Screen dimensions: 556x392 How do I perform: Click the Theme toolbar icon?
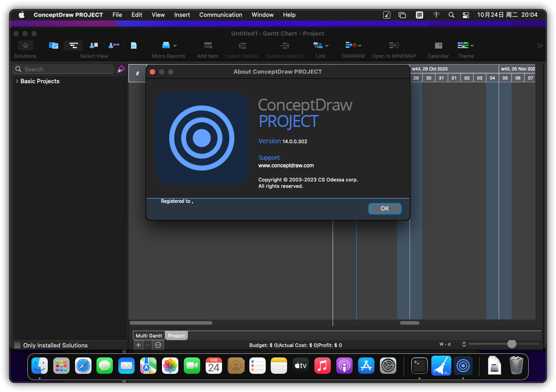tap(463, 45)
